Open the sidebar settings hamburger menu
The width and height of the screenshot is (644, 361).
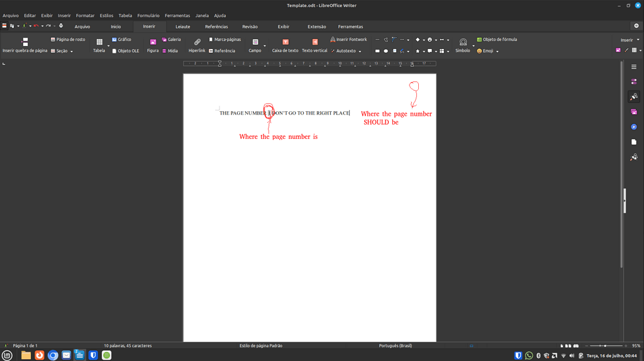tap(634, 67)
